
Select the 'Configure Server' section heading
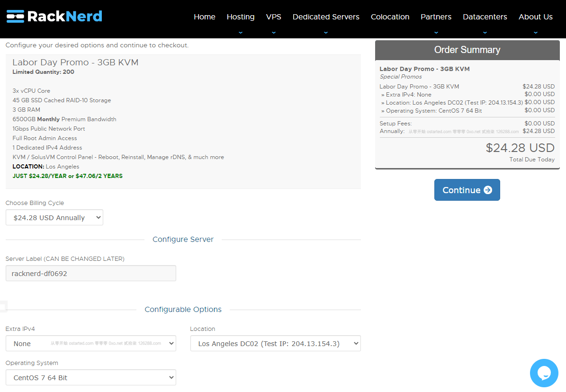tap(183, 239)
